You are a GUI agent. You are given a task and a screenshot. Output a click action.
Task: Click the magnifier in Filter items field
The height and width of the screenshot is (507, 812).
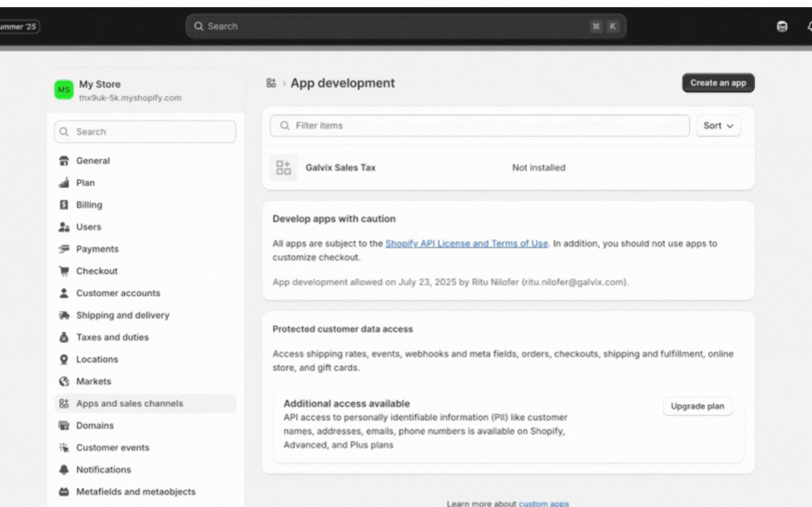tap(284, 125)
